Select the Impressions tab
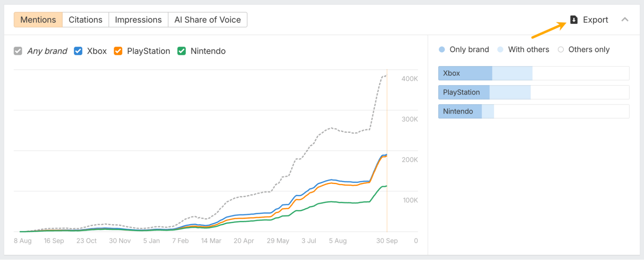This screenshot has height=260, width=644. coord(138,20)
